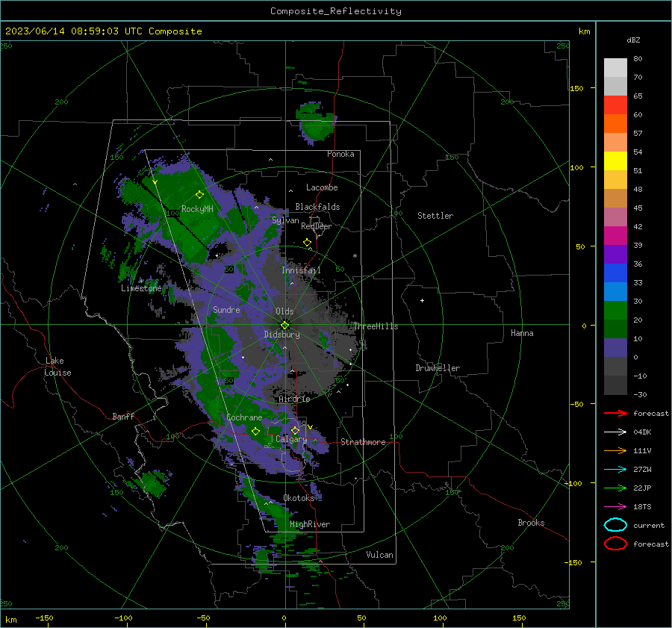The width and height of the screenshot is (672, 628).
Task: Click the Sylvan label
Action: point(285,220)
